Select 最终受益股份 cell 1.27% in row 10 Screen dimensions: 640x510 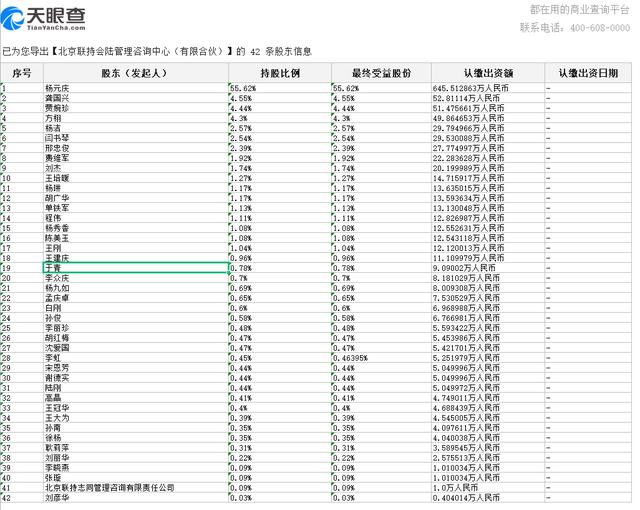tap(381, 178)
